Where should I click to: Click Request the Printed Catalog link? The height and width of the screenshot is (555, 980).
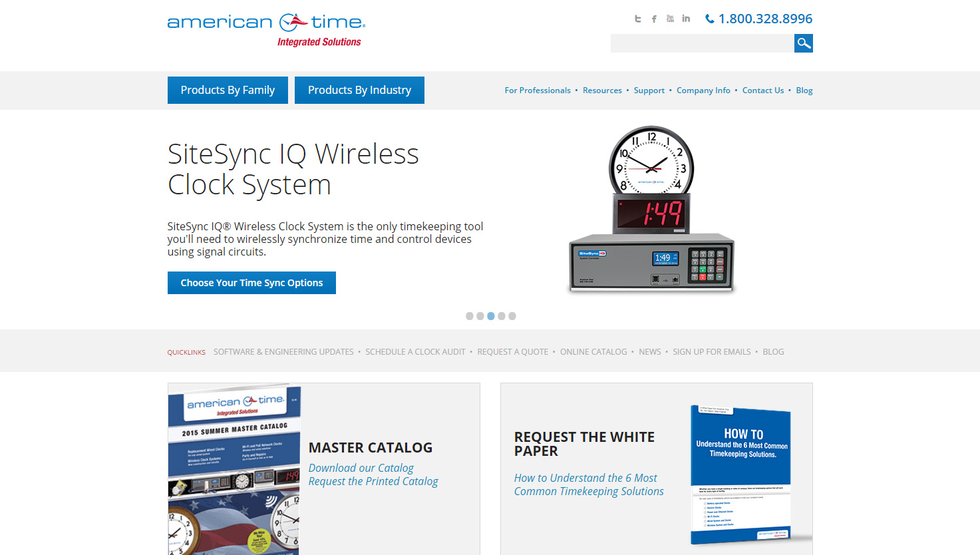tap(373, 481)
